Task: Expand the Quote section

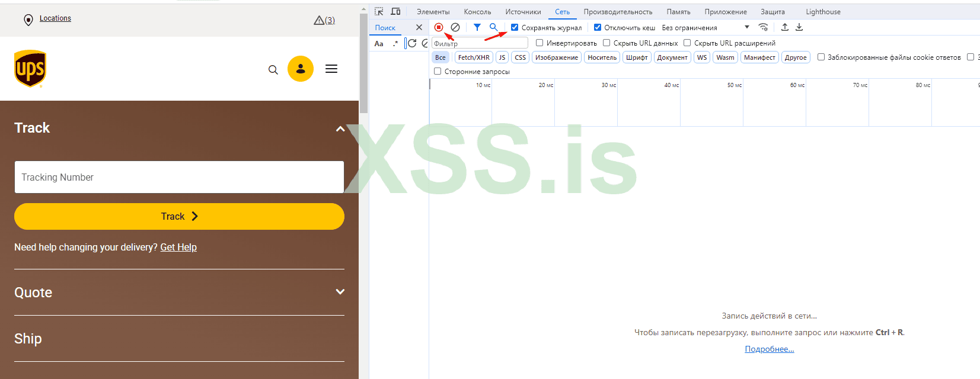Action: [x=179, y=292]
